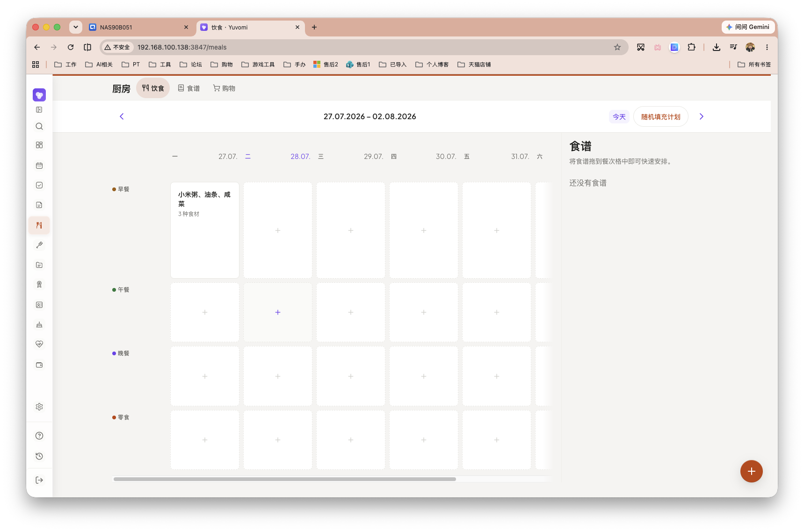The width and height of the screenshot is (804, 532).
Task: Add breakfast for 28.07
Action: 278,230
